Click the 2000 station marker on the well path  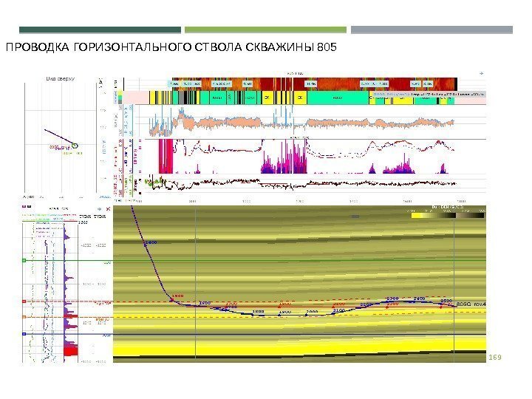click(307, 316)
